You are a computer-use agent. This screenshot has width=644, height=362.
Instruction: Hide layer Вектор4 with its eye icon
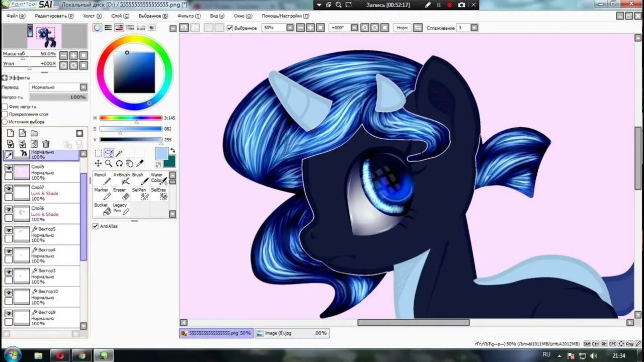[9, 251]
